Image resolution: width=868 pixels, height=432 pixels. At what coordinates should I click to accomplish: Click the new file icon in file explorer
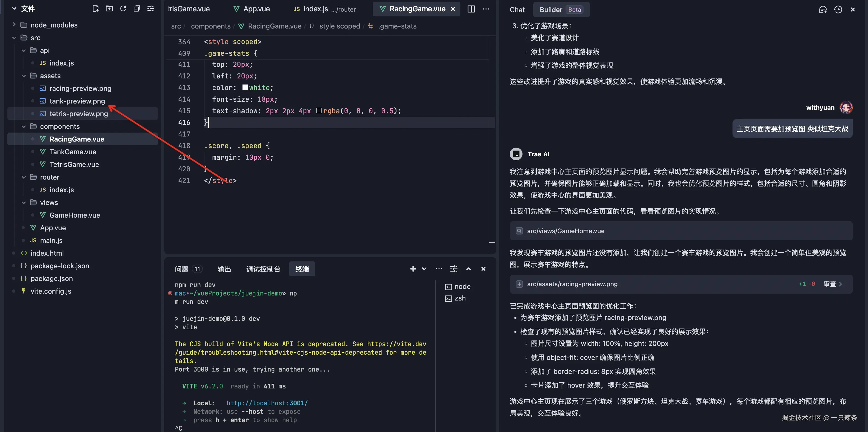pyautogui.click(x=95, y=8)
